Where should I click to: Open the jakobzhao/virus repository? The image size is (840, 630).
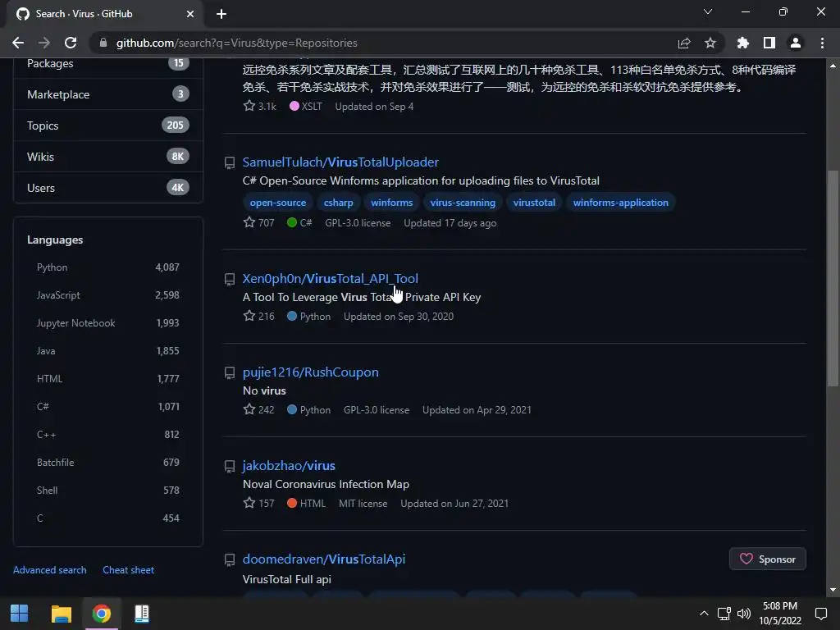289,466
